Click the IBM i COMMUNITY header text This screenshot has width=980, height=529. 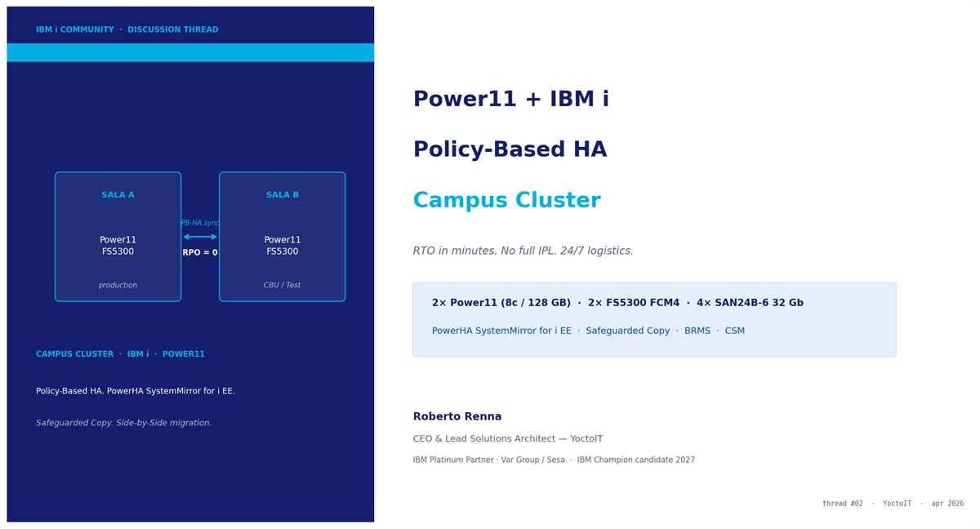point(127,30)
